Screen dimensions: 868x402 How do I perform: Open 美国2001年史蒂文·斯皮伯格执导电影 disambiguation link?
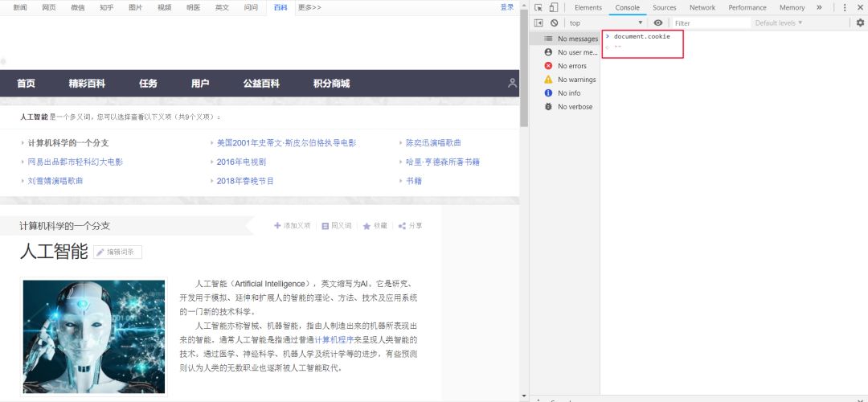point(287,143)
